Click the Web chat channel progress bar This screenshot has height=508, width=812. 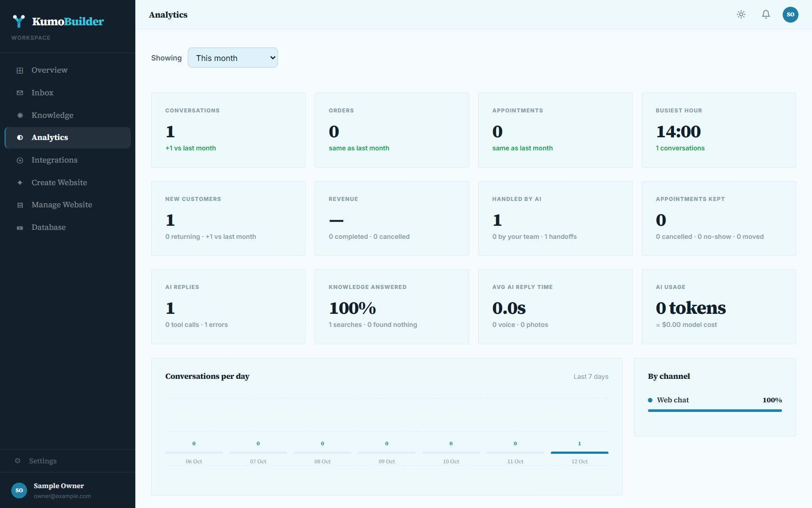point(715,410)
